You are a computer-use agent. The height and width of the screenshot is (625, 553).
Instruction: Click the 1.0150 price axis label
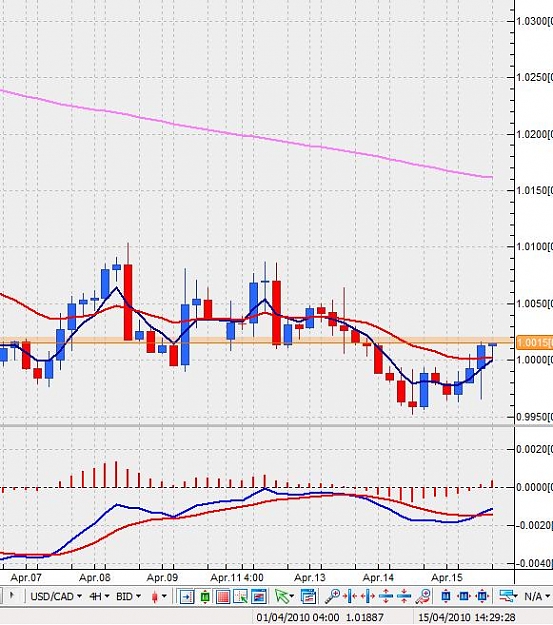(x=534, y=190)
